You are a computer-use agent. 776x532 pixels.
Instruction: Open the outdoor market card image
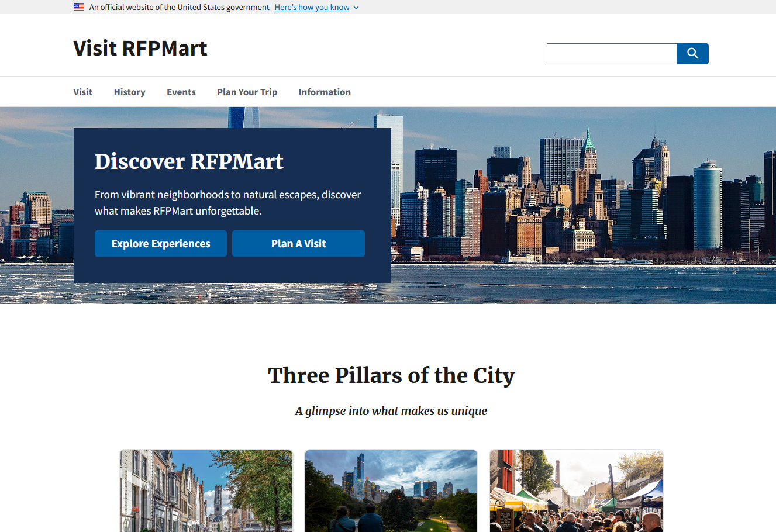[576, 491]
